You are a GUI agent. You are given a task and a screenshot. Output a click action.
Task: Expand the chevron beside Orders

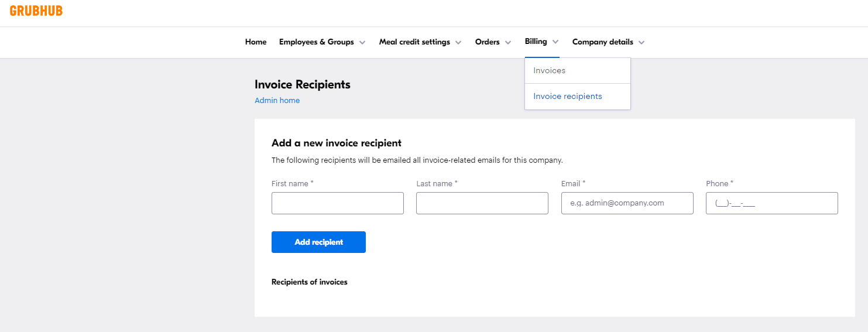508,43
